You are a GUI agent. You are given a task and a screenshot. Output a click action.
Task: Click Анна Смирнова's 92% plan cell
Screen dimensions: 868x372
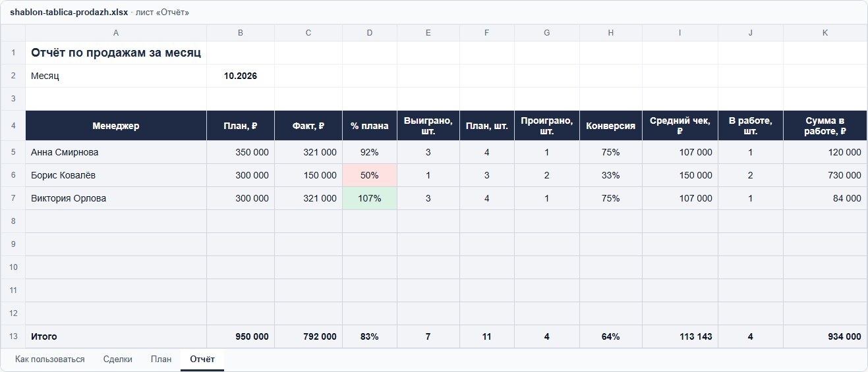pyautogui.click(x=370, y=152)
